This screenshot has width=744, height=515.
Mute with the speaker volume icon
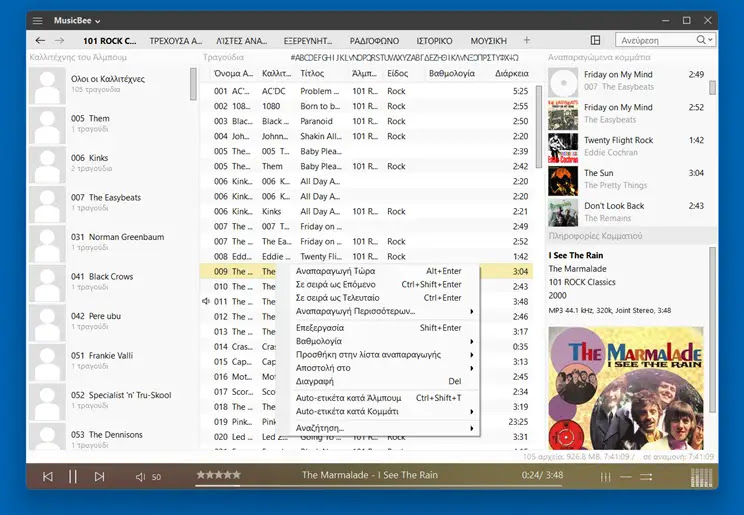point(140,477)
